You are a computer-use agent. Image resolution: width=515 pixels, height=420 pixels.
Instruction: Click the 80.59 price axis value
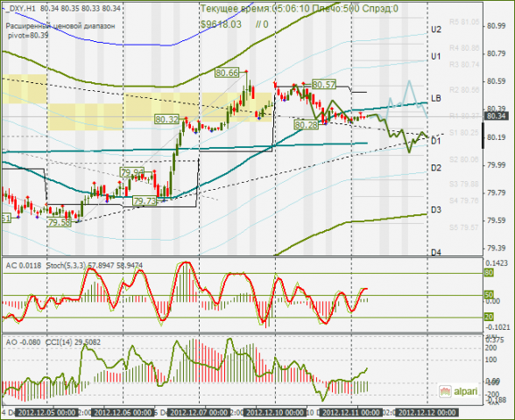point(496,81)
